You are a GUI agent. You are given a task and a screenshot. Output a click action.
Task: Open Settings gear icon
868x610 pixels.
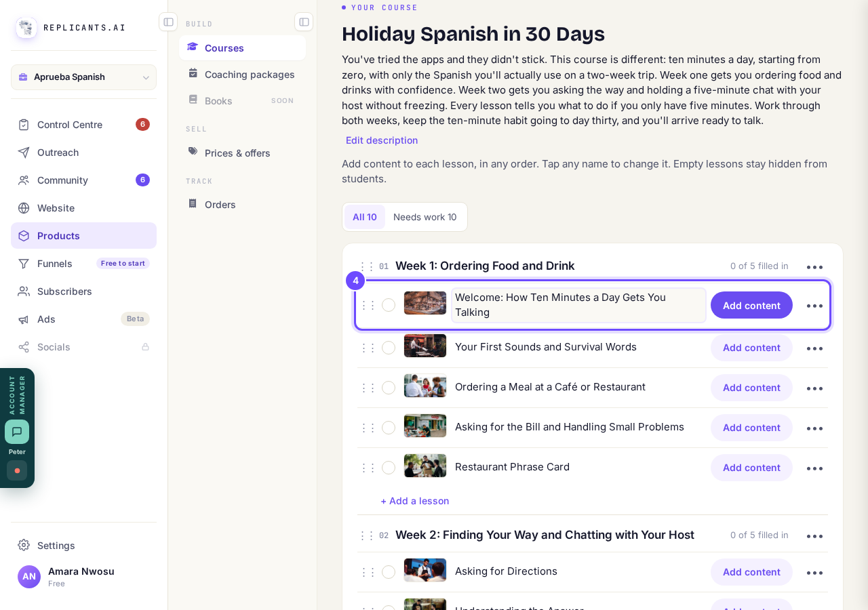(24, 545)
